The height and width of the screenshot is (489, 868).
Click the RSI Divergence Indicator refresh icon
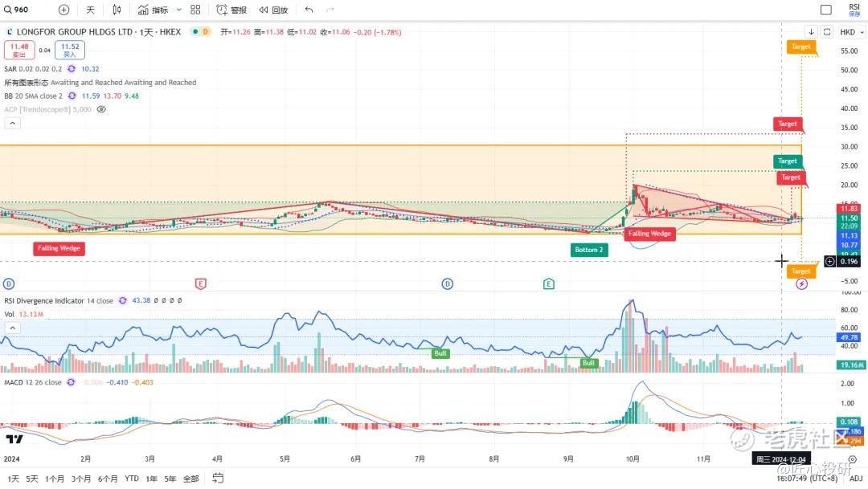coord(122,300)
